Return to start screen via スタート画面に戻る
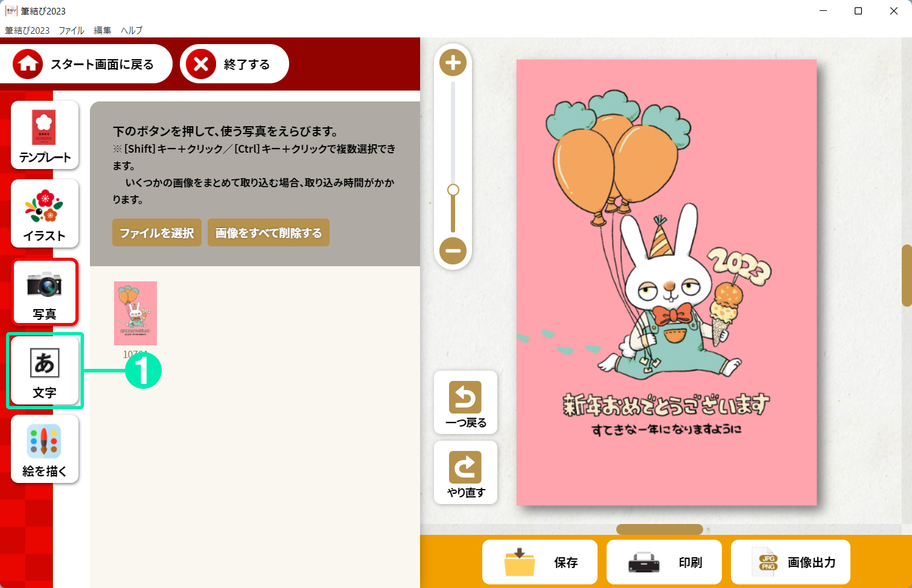912x588 pixels. (86, 64)
